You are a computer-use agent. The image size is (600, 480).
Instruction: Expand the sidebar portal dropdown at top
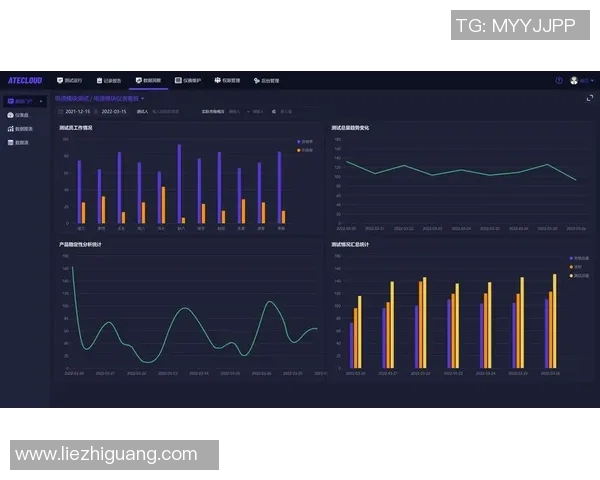pyautogui.click(x=24, y=101)
